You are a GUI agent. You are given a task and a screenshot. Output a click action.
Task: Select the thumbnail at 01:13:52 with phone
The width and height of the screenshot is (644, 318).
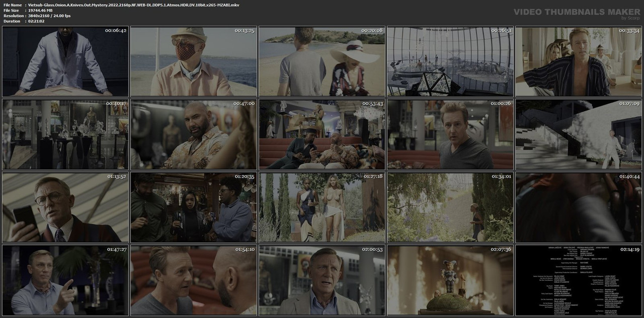coord(65,207)
